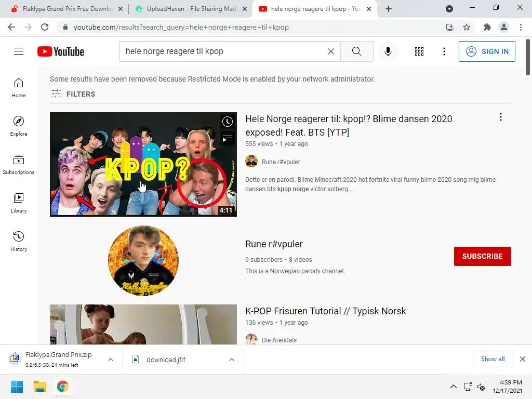532x399 pixels.
Task: Expand options for download.jfif
Action: [x=232, y=360]
